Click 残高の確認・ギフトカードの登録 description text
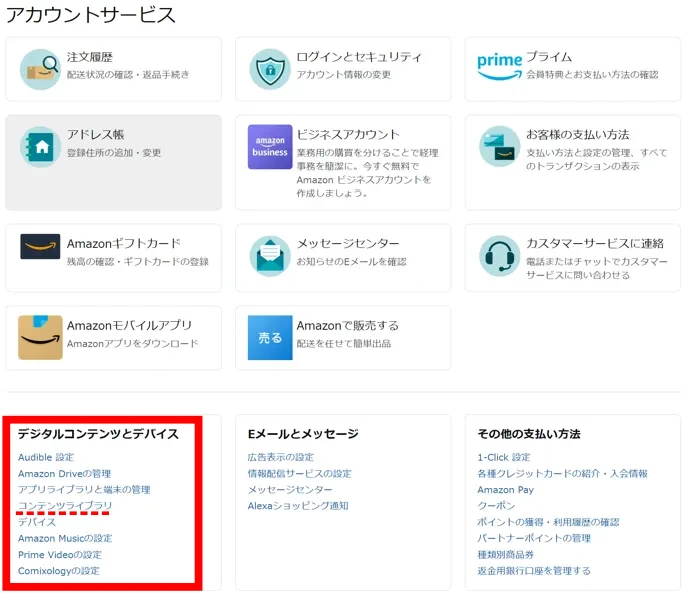This screenshot has height=597, width=700. [x=138, y=262]
